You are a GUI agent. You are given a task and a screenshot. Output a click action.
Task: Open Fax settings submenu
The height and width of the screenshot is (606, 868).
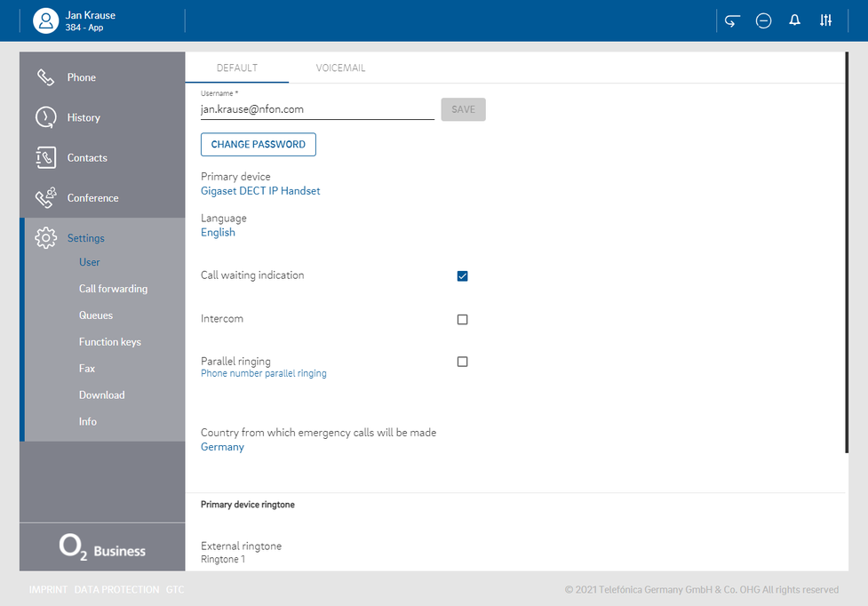(x=87, y=369)
